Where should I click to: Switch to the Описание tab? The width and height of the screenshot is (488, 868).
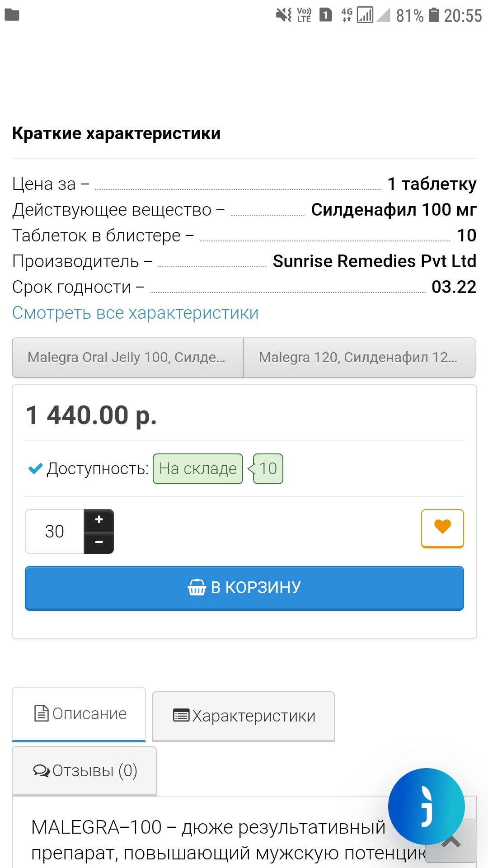pyautogui.click(x=79, y=714)
